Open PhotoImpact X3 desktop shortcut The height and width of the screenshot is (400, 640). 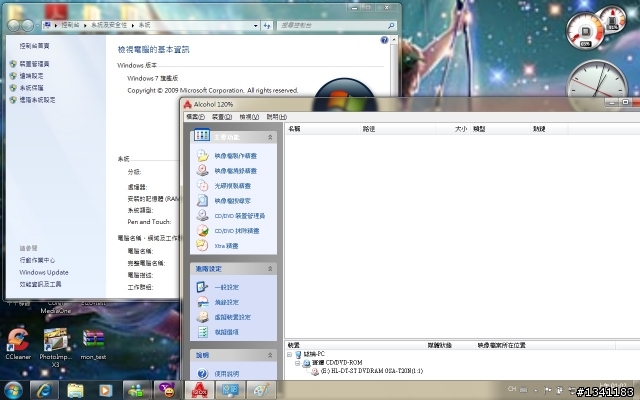(x=56, y=348)
